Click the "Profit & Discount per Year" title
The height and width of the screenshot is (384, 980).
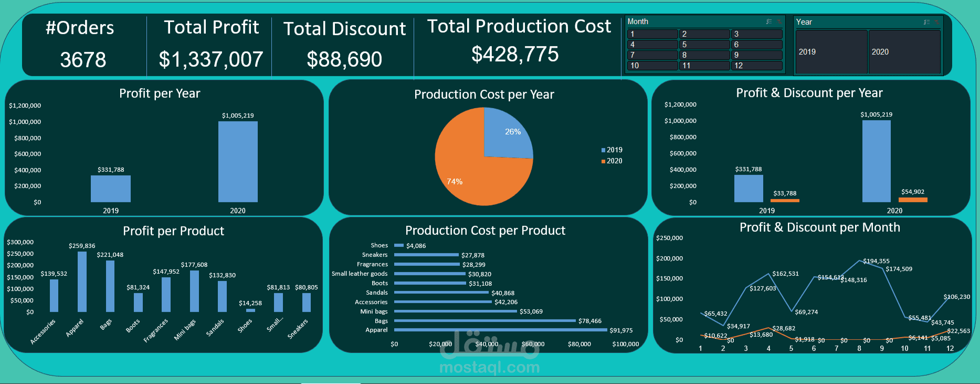pos(809,93)
